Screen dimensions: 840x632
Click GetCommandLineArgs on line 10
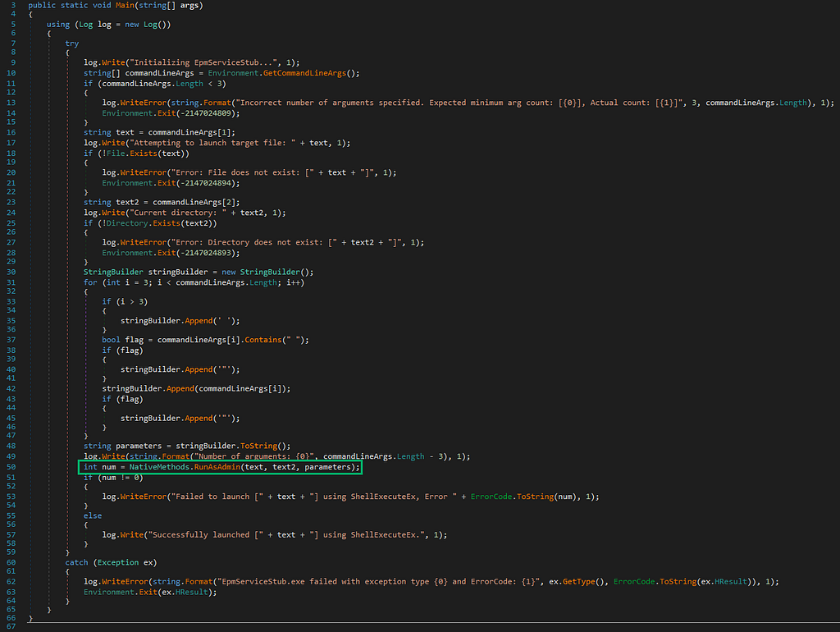coord(304,73)
